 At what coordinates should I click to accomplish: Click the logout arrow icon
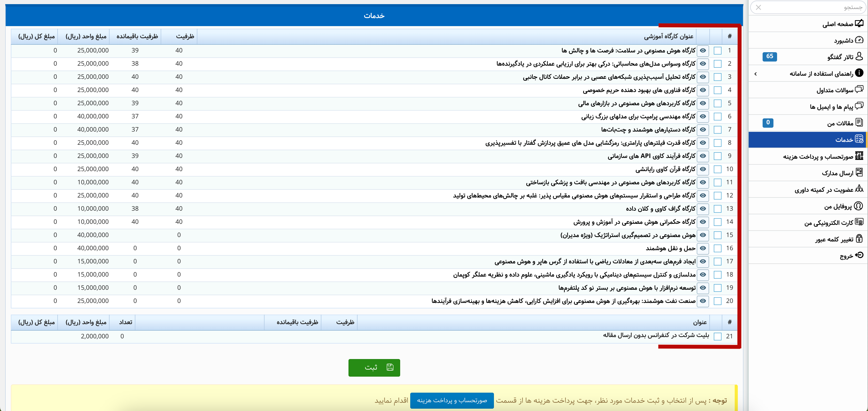(x=859, y=255)
